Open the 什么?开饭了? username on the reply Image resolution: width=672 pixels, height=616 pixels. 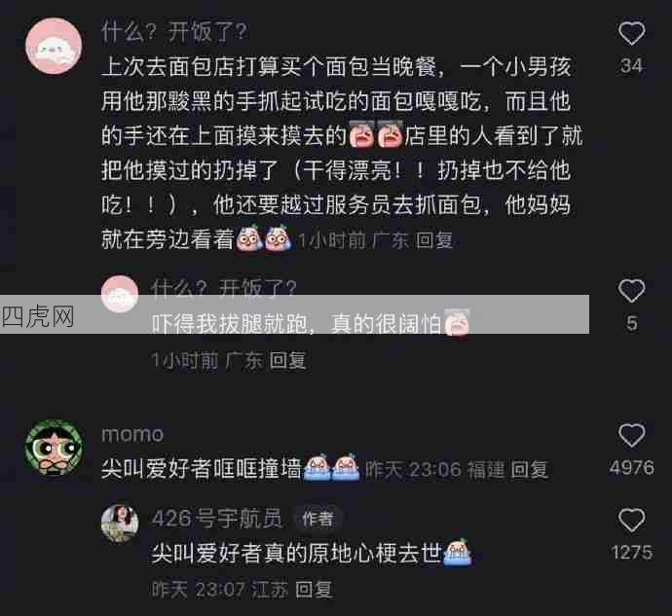(x=224, y=288)
